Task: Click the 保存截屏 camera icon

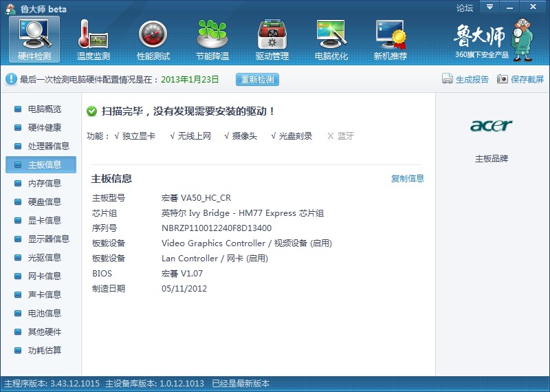Action: [x=502, y=79]
